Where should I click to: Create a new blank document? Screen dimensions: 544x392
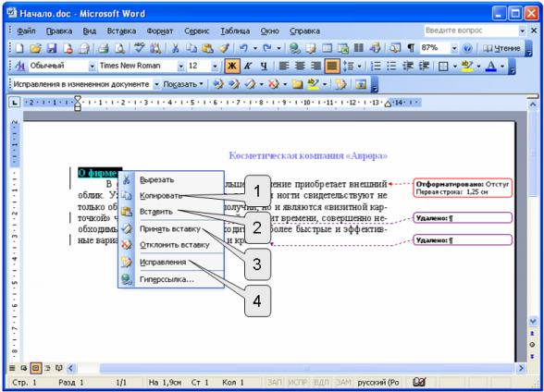click(19, 48)
